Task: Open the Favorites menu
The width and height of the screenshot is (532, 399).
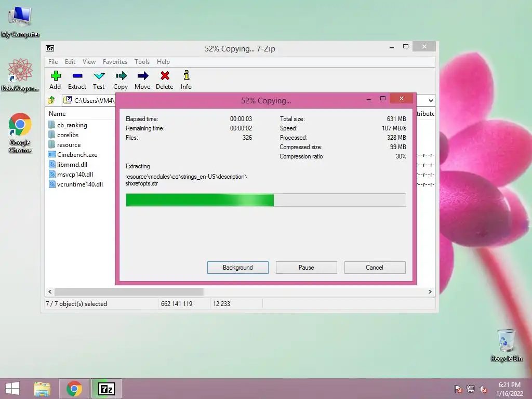Action: coord(115,61)
